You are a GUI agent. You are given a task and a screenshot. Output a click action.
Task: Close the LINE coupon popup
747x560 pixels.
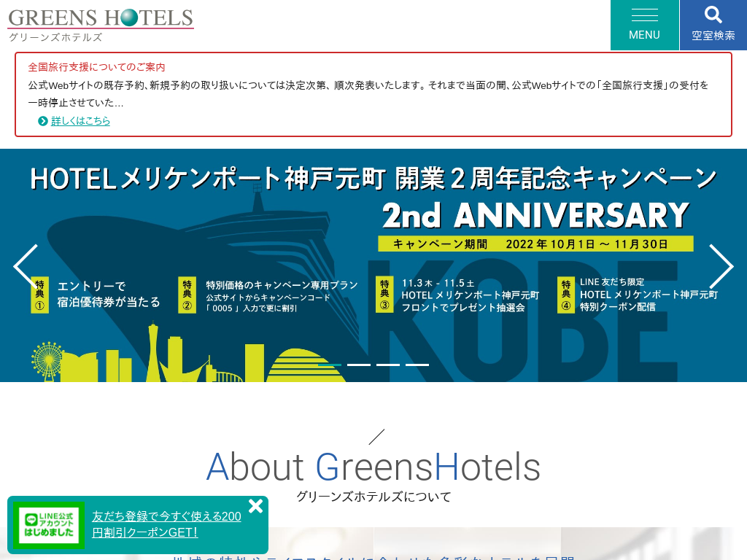pyautogui.click(x=256, y=506)
